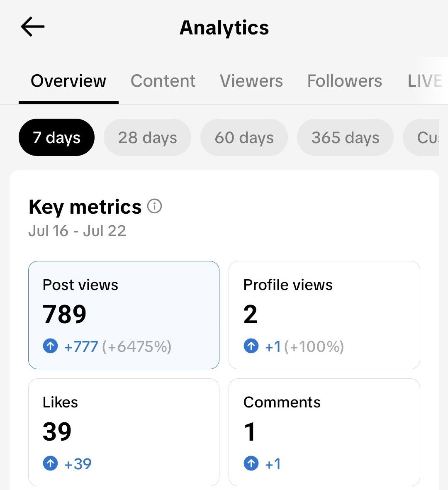The width and height of the screenshot is (448, 490).
Task: Tap the Profile views up-arrow icon
Action: [251, 346]
